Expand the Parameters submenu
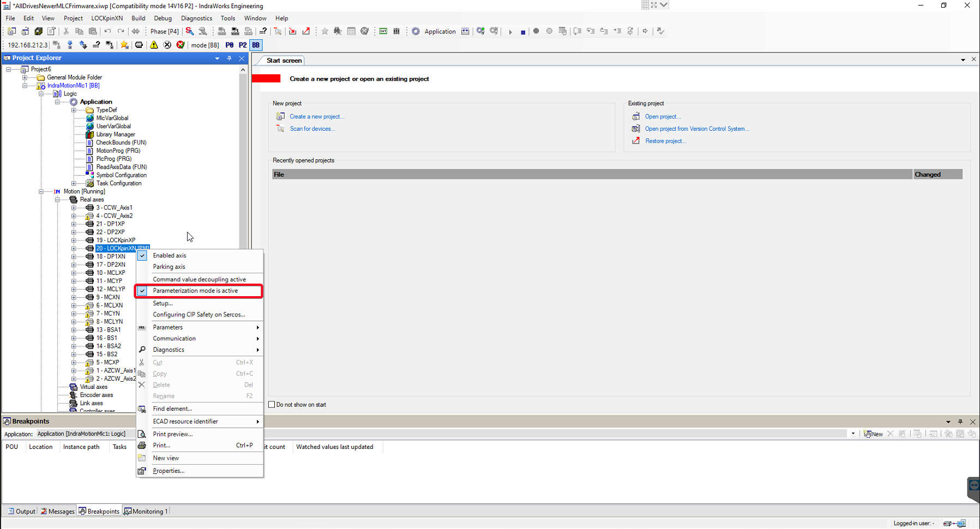The image size is (980, 529). point(200,327)
